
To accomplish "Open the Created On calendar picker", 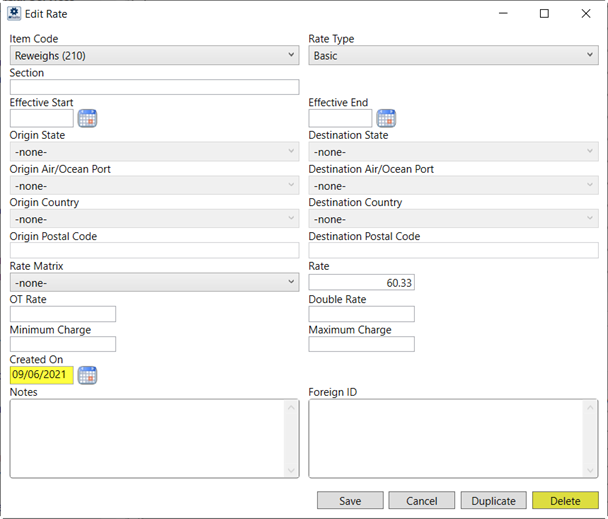I will (87, 375).
